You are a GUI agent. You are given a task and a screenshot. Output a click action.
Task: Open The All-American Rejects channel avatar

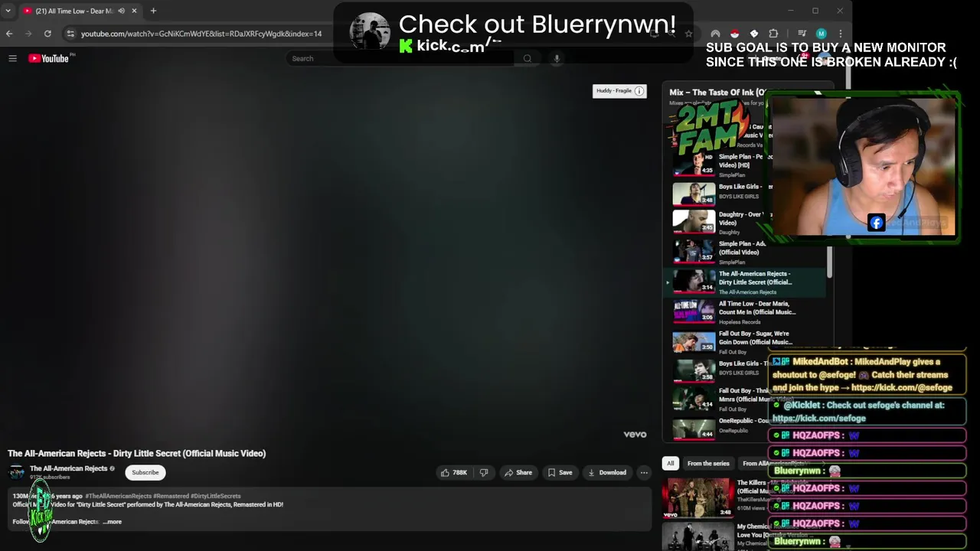[17, 472]
